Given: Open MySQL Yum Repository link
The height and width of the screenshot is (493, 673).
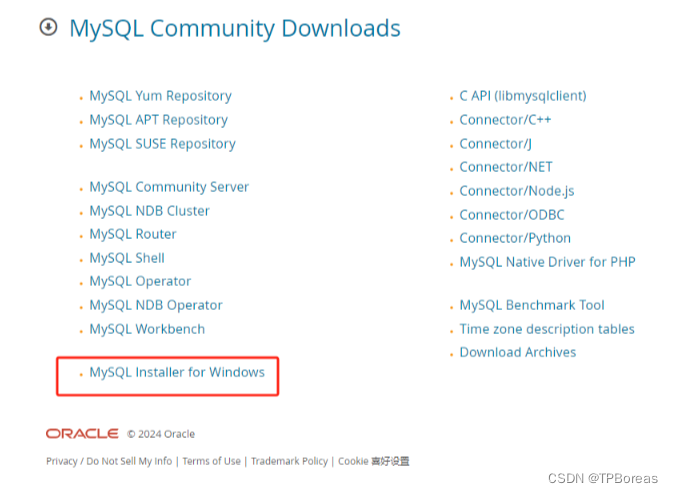Looking at the screenshot, I should tap(160, 96).
